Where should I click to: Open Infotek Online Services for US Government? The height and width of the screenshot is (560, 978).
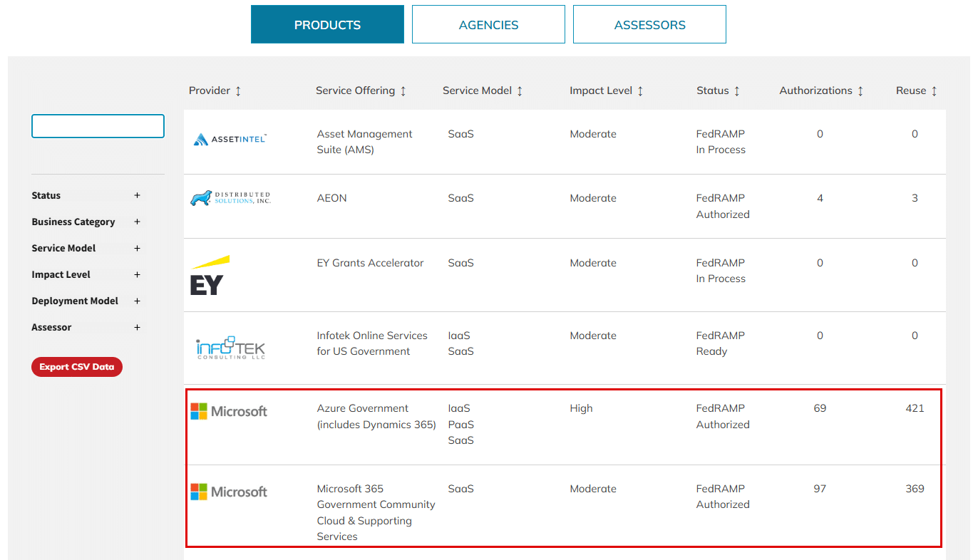coord(372,343)
